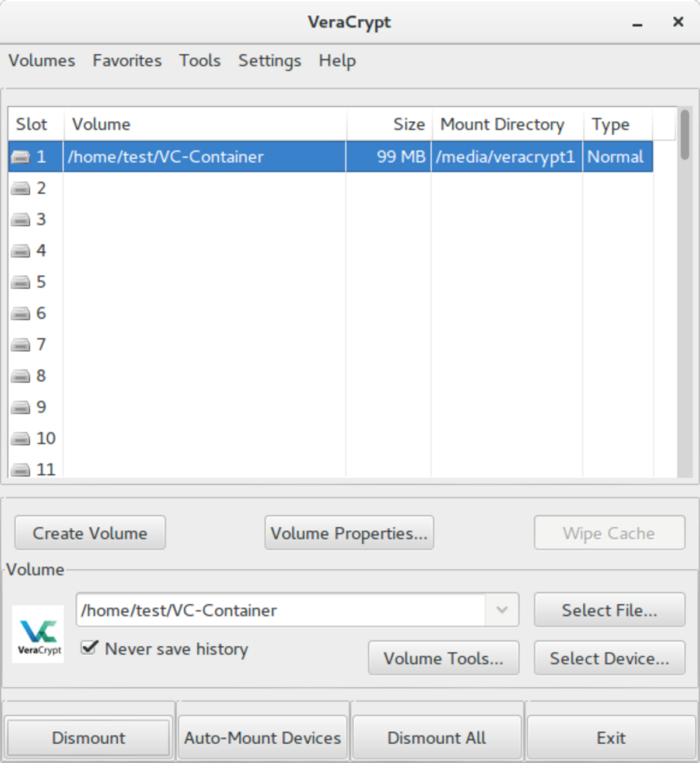Click the volume path text field

pyautogui.click(x=280, y=610)
